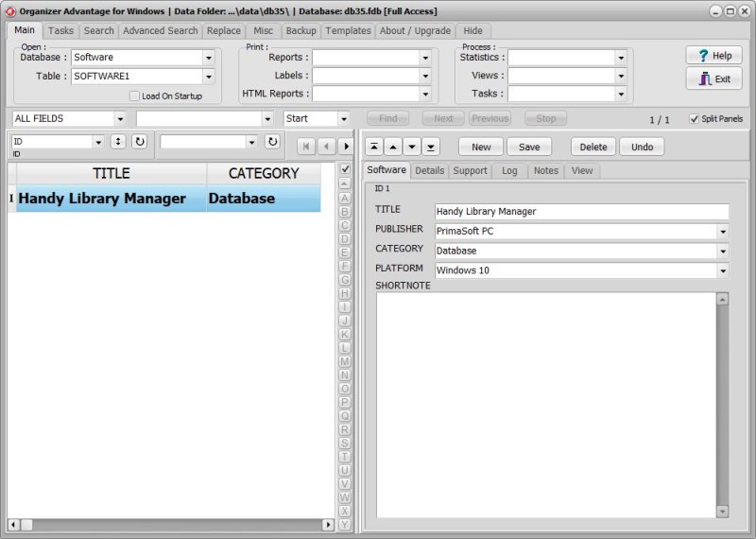Open the Templates tab

coord(348,31)
